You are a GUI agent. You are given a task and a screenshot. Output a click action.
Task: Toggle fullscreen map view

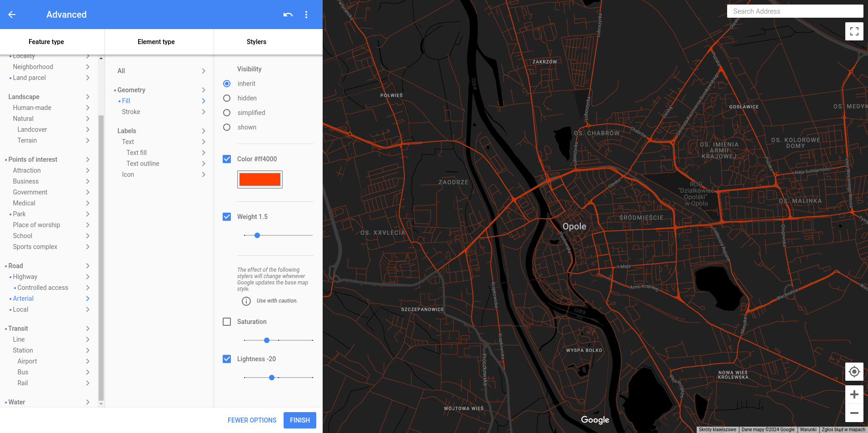(854, 31)
